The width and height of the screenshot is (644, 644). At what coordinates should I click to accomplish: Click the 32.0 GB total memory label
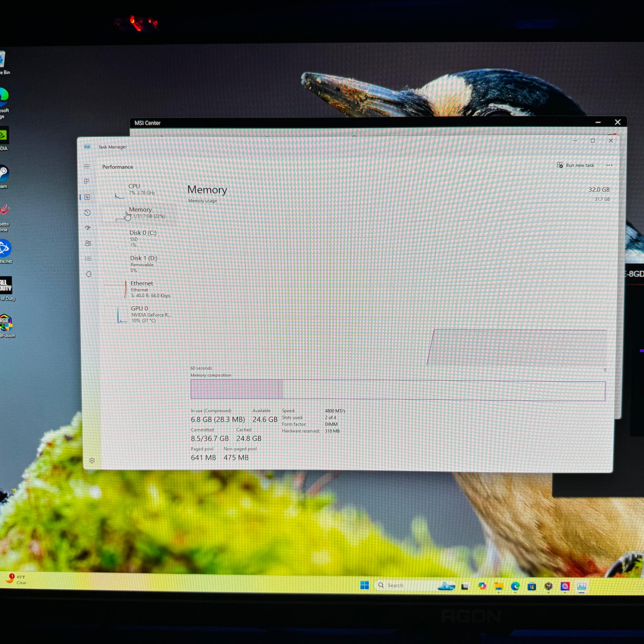(x=599, y=189)
